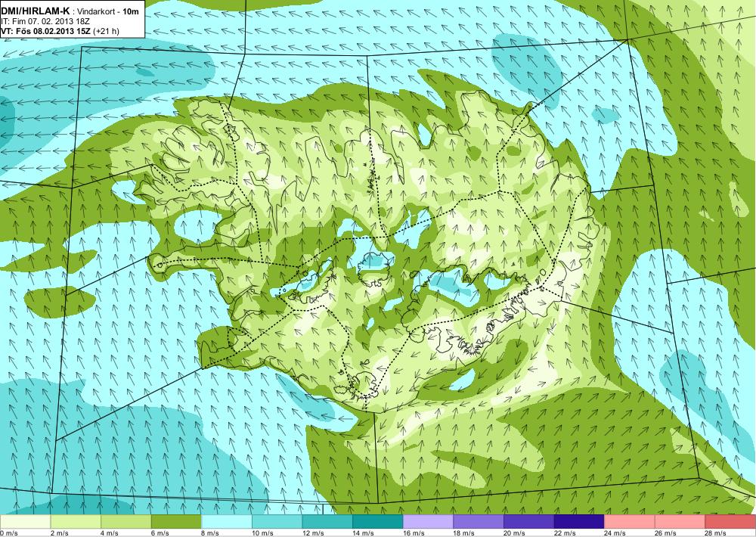
Task: Pick the cyan 10–12 m/s legend swatch
Action: [277, 522]
